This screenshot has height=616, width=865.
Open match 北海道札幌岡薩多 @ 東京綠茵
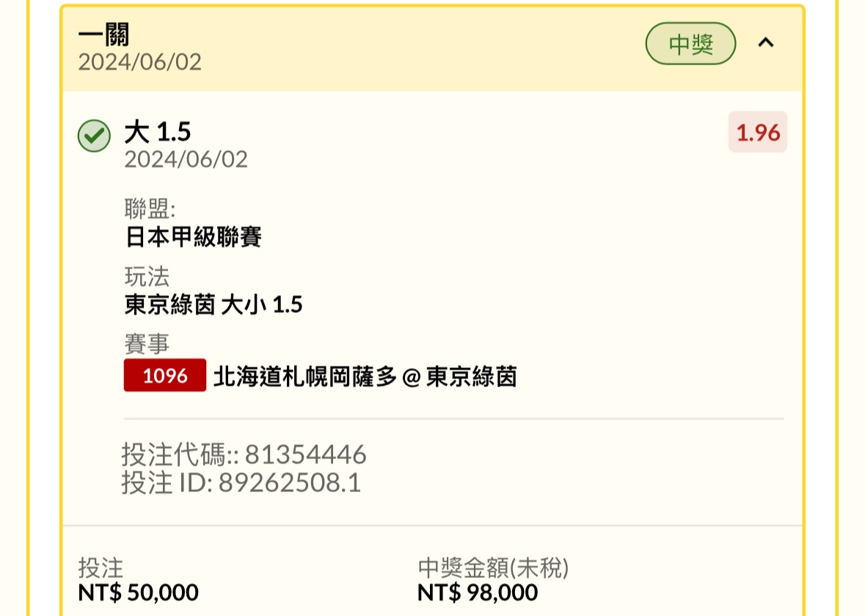click(x=365, y=376)
